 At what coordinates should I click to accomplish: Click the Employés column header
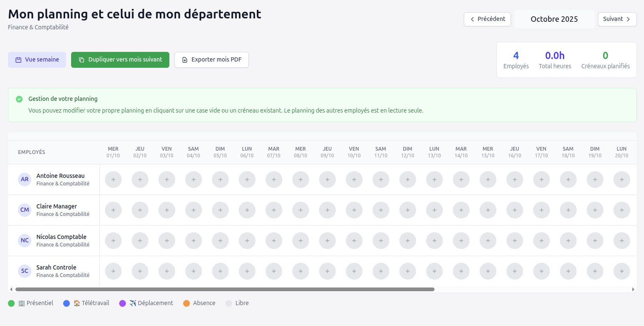pyautogui.click(x=31, y=152)
